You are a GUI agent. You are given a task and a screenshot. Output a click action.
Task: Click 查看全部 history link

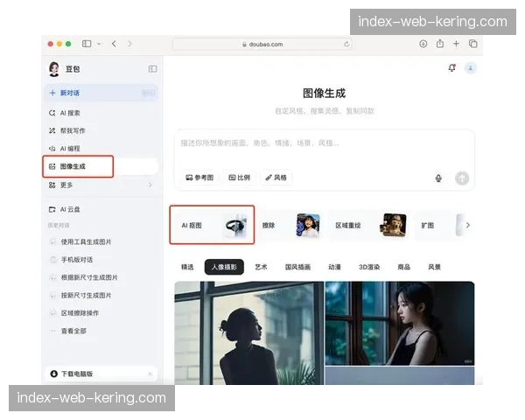point(73,331)
